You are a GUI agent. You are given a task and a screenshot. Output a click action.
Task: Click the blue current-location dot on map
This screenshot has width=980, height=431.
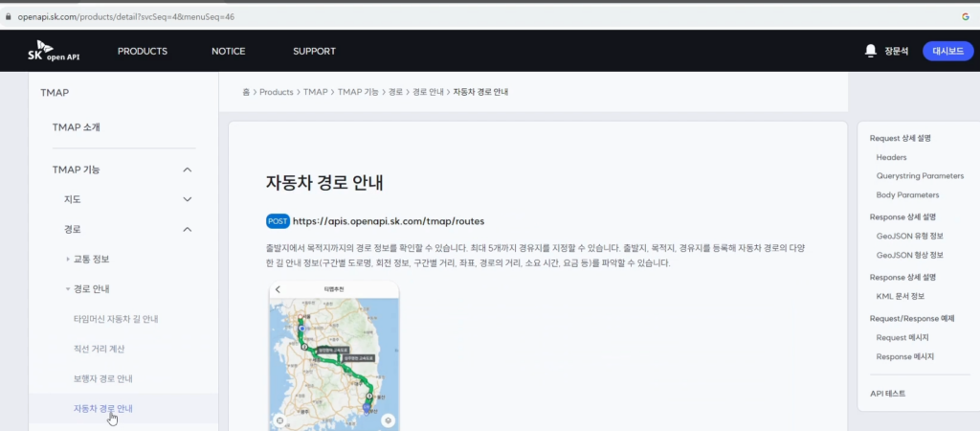tap(301, 328)
